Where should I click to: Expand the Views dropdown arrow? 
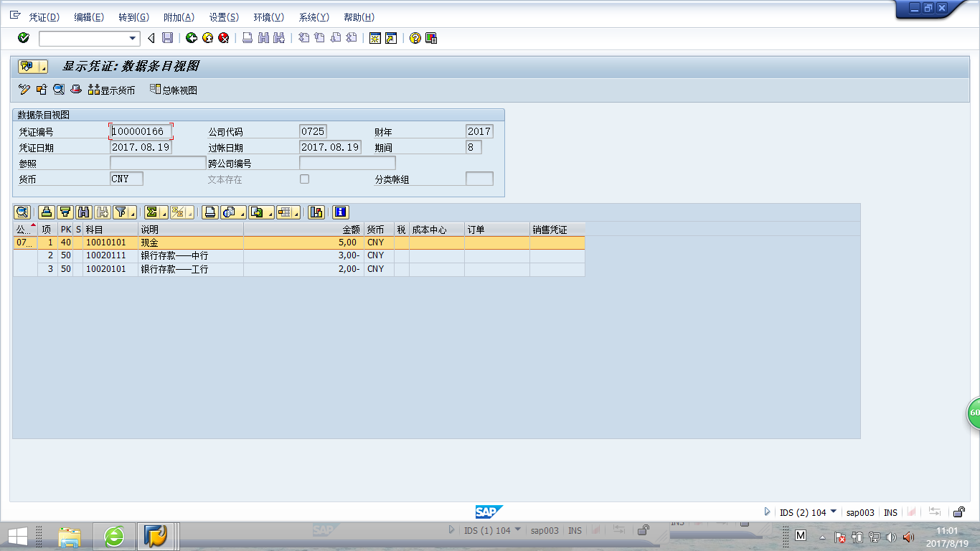coord(242,212)
